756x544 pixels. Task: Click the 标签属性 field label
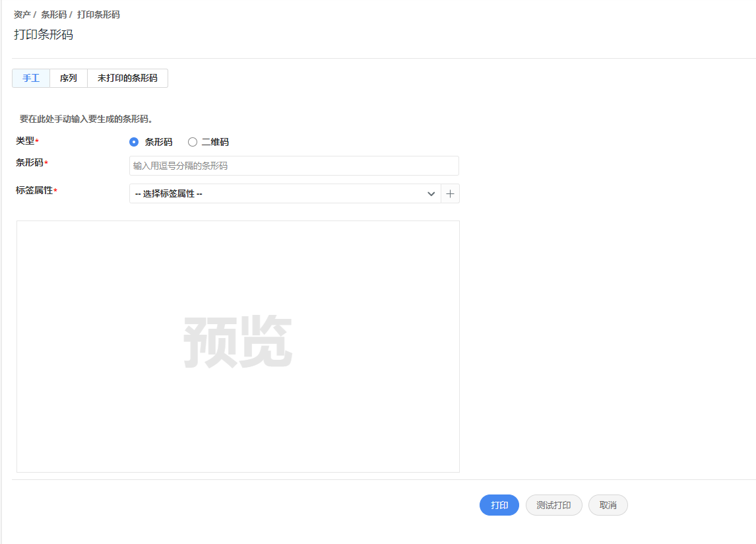(34, 190)
